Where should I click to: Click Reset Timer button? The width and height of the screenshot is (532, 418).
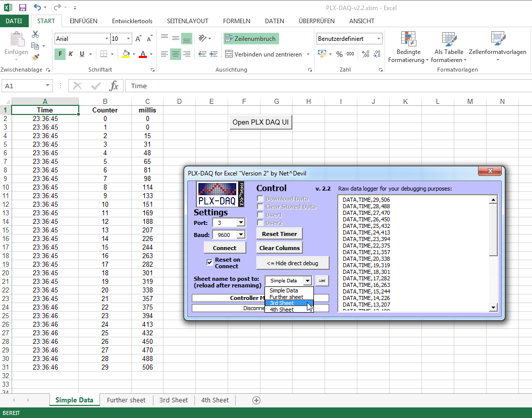(x=279, y=233)
